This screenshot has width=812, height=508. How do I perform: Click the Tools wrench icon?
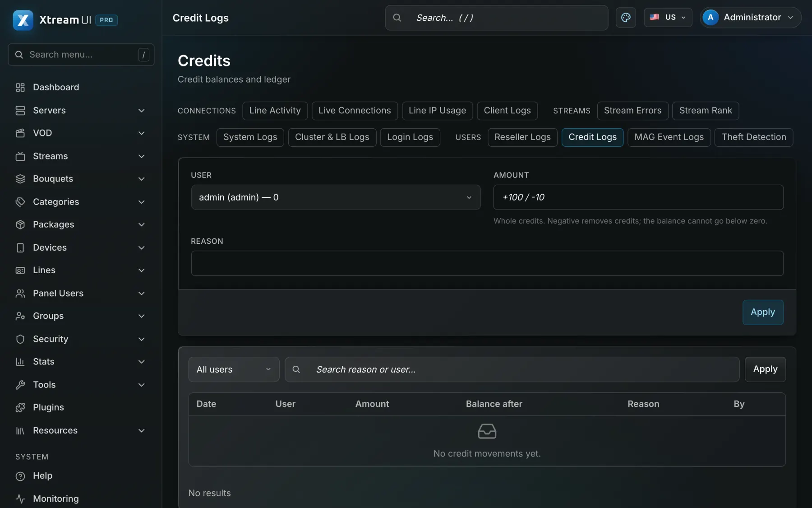click(20, 385)
